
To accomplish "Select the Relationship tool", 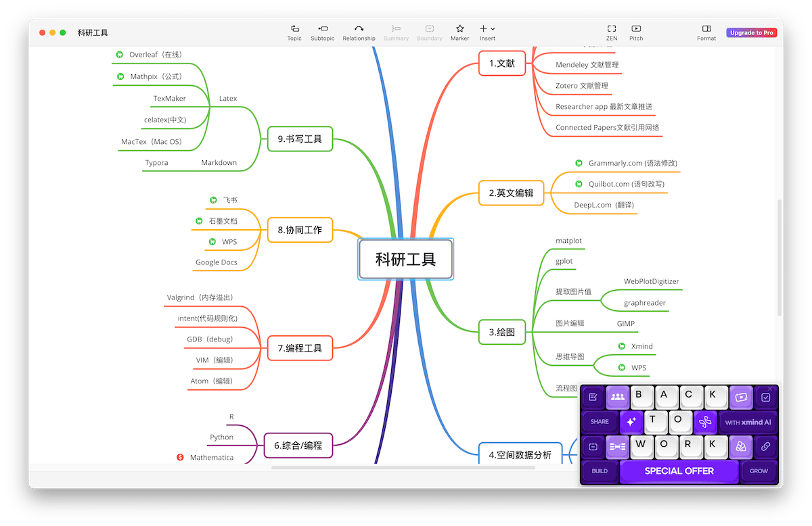I will (x=359, y=32).
